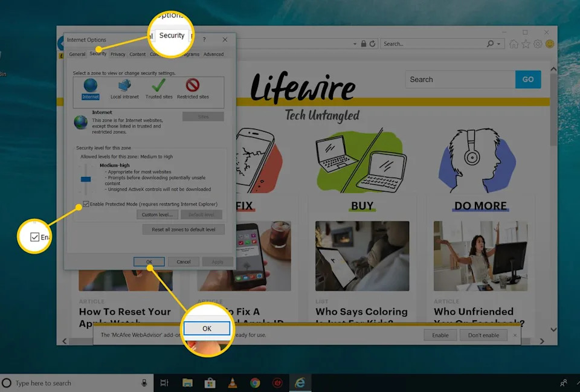The width and height of the screenshot is (580, 392).
Task: Expand the address bar dropdown arrow
Action: 355,44
